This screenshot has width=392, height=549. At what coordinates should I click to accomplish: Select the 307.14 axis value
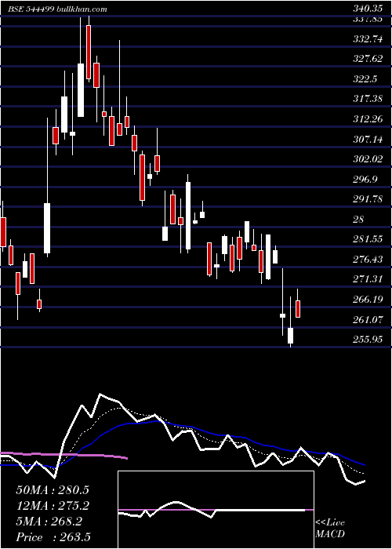tap(368, 140)
